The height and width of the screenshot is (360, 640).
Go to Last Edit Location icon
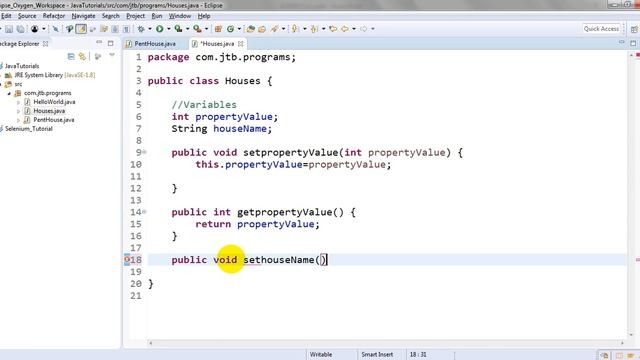click(333, 29)
